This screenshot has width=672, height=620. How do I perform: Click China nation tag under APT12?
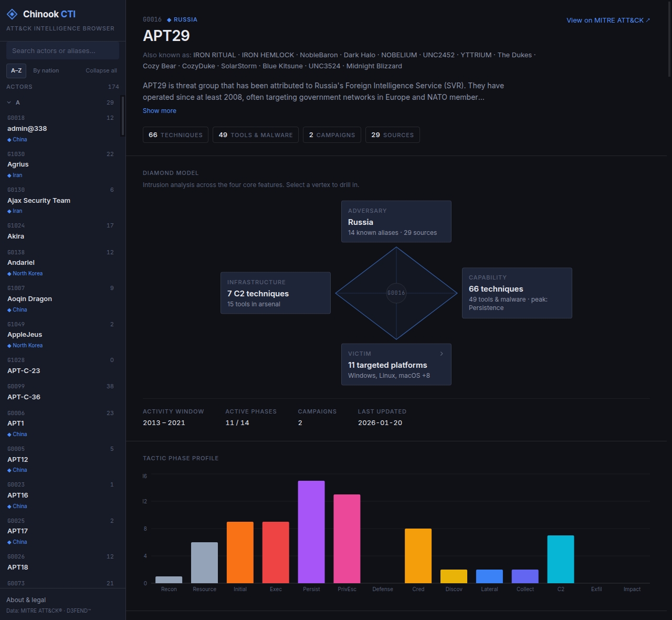click(17, 470)
